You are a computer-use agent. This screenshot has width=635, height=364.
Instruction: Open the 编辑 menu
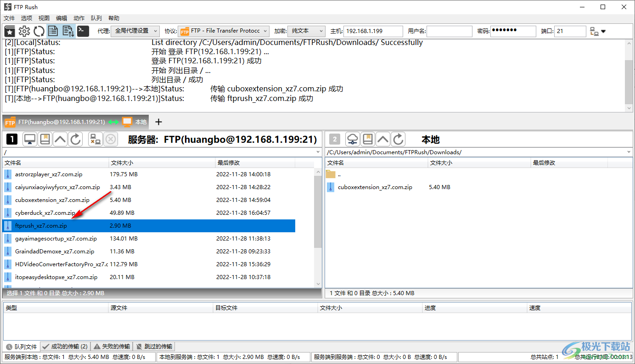click(x=62, y=18)
